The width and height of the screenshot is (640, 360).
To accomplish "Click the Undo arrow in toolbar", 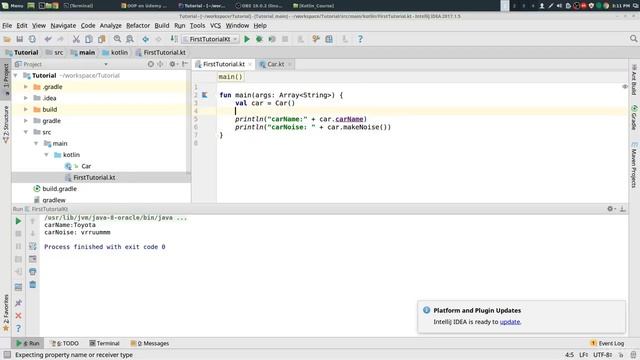I will (48, 39).
